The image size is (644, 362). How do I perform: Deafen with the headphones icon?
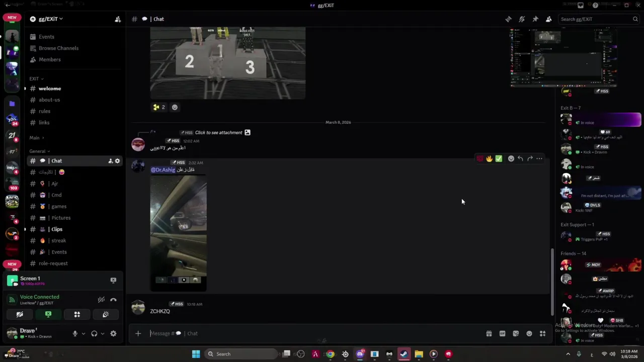click(x=94, y=333)
